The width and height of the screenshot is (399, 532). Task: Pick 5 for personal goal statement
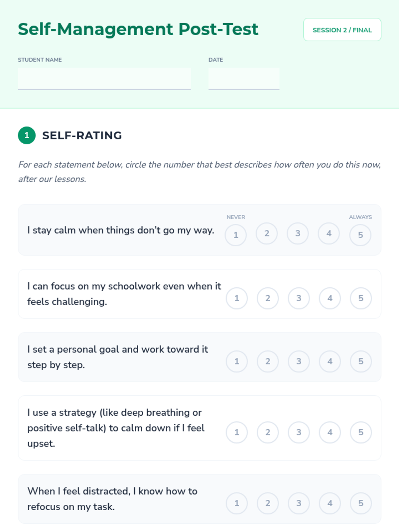click(361, 361)
